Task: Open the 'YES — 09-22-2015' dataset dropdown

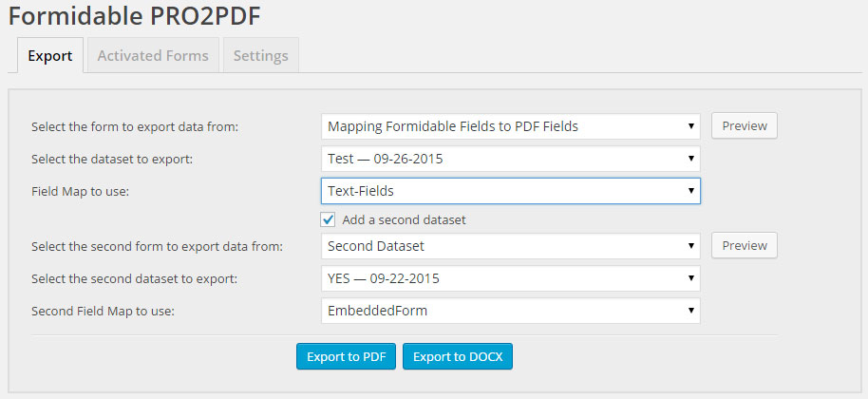Action: point(510,278)
